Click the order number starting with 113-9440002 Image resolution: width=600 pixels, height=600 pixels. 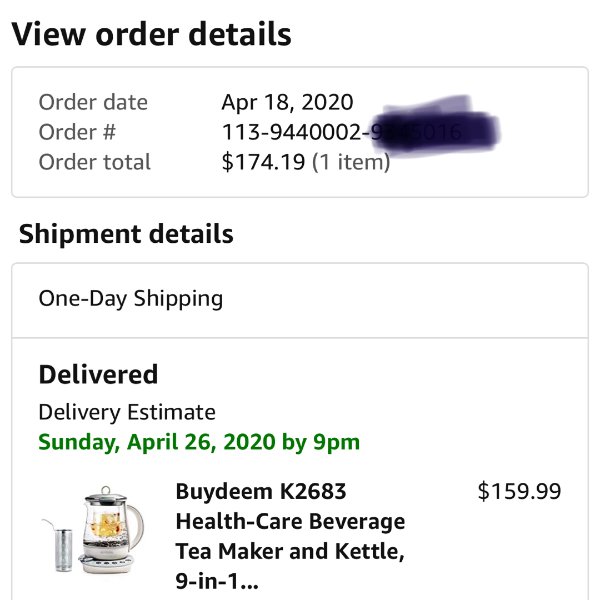coord(341,132)
